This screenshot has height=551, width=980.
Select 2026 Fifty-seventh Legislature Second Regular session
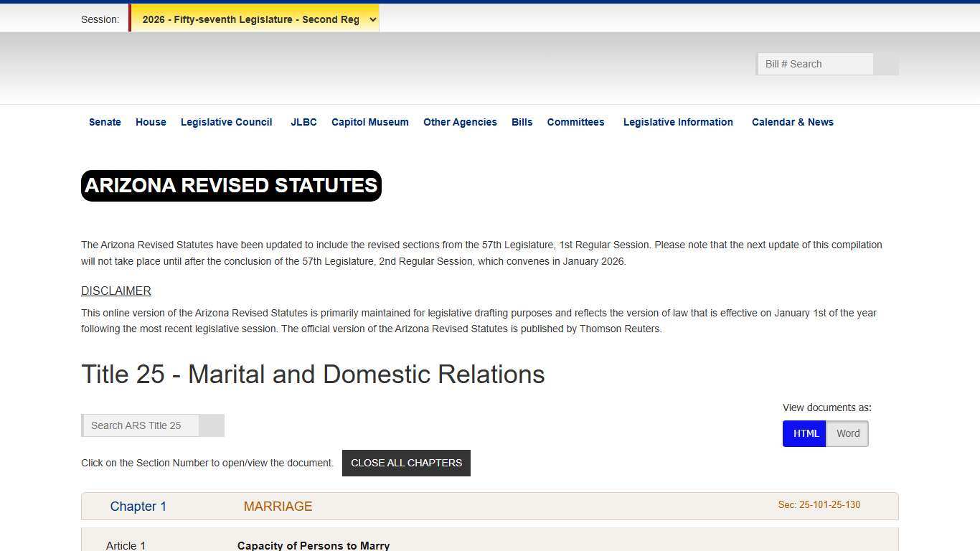point(254,19)
